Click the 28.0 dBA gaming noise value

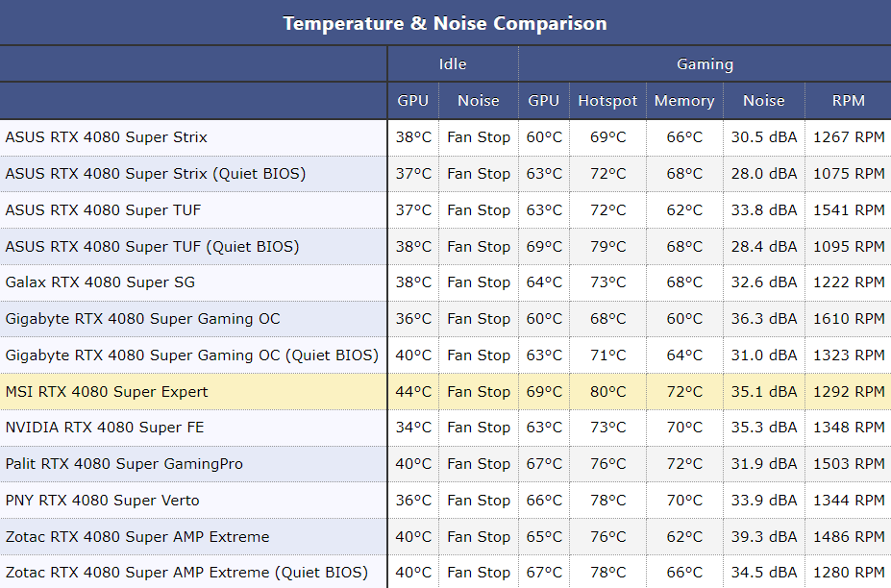[x=764, y=174]
